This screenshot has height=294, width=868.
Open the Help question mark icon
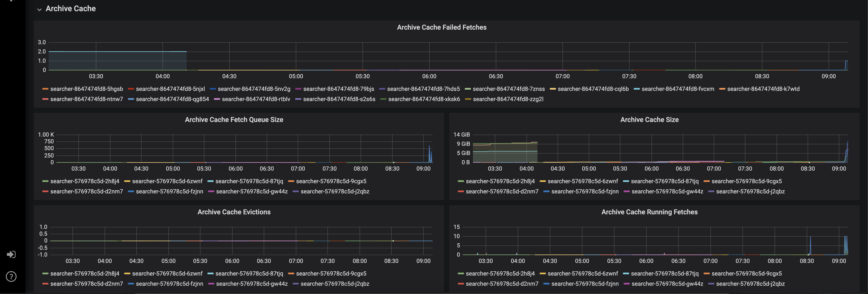tap(11, 277)
